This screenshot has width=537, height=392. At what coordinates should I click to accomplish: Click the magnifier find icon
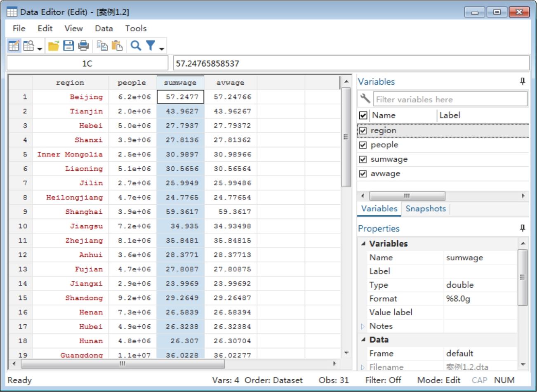[x=136, y=46]
